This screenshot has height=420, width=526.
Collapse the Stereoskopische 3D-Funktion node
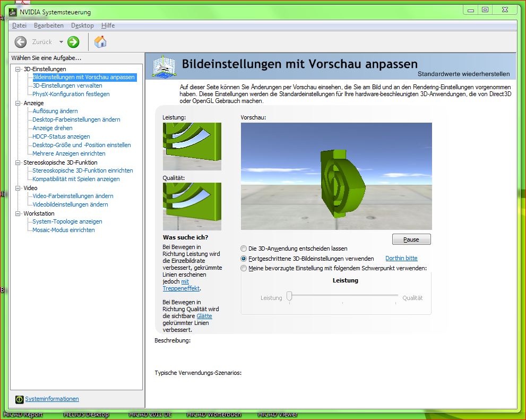pyautogui.click(x=18, y=162)
